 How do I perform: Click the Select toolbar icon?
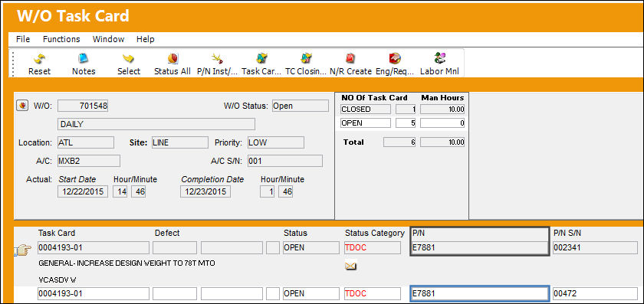tap(129, 59)
